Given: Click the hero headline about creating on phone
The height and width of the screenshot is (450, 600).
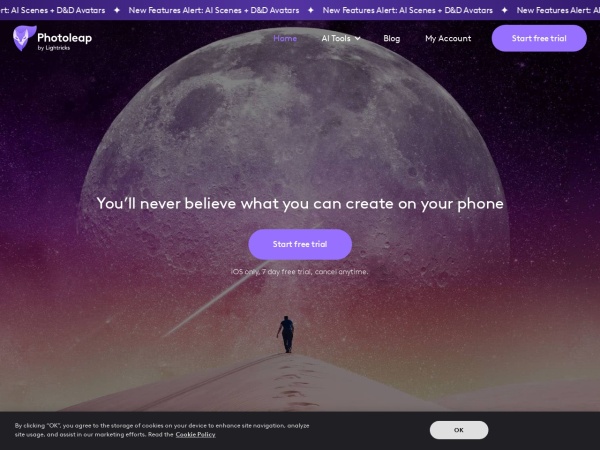Looking at the screenshot, I should [300, 204].
